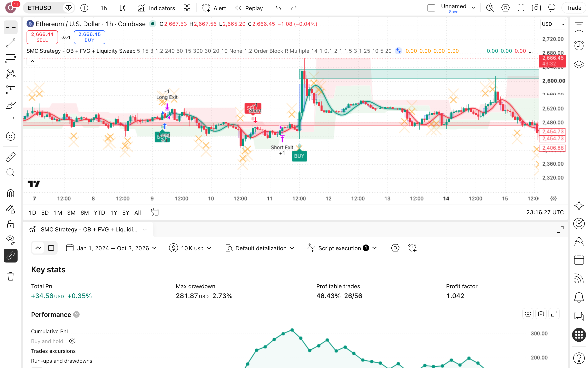This screenshot has width=588, height=368.
Task: Open the Indicators dialog
Action: click(157, 8)
